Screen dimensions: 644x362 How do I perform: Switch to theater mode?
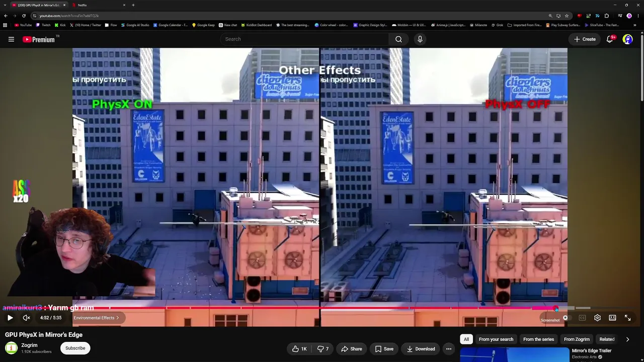coord(612,318)
